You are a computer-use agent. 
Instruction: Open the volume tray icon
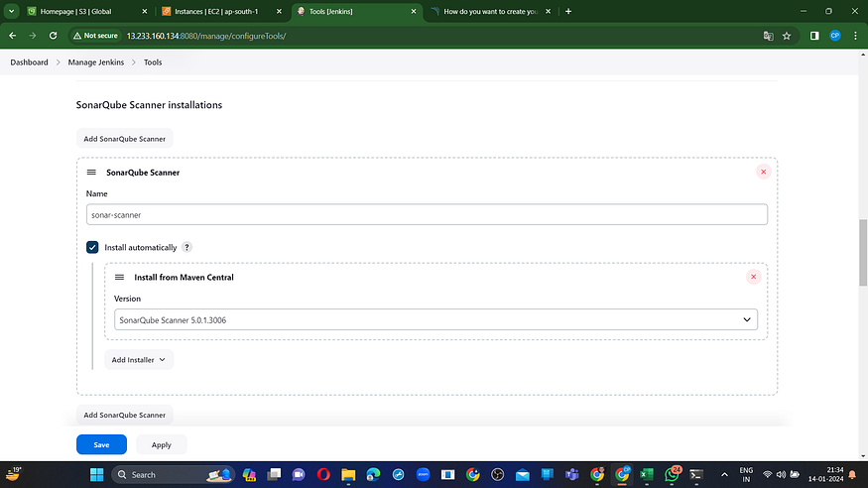point(781,475)
